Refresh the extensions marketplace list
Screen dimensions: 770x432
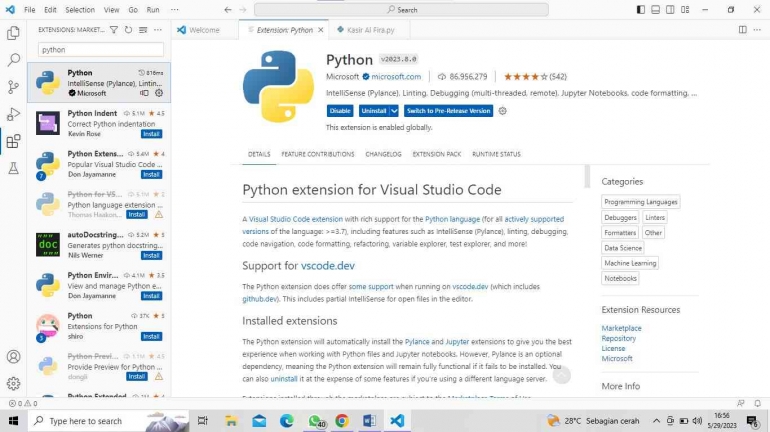click(128, 30)
